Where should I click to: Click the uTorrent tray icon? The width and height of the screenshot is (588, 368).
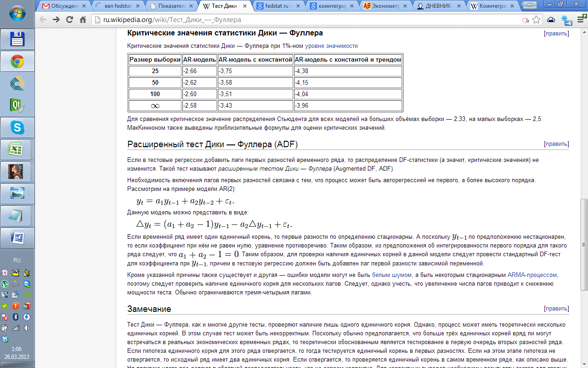6,284
